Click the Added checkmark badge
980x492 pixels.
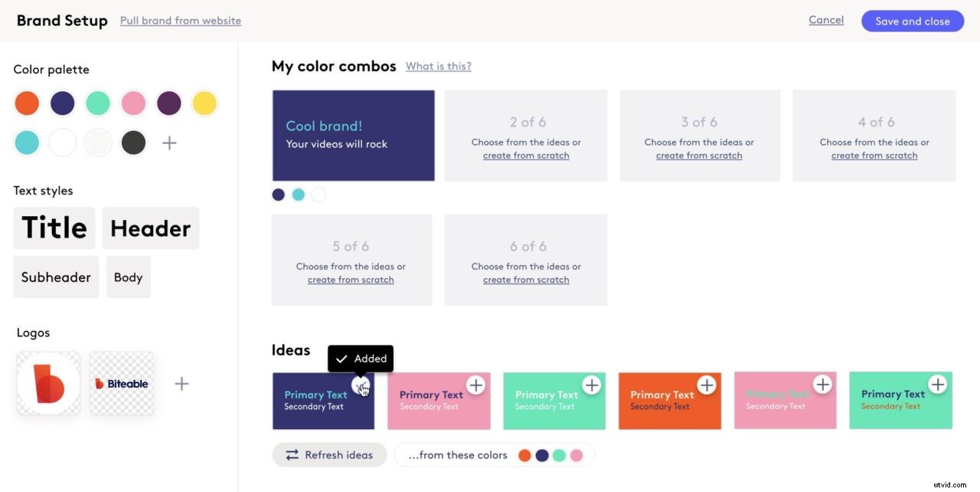[361, 358]
